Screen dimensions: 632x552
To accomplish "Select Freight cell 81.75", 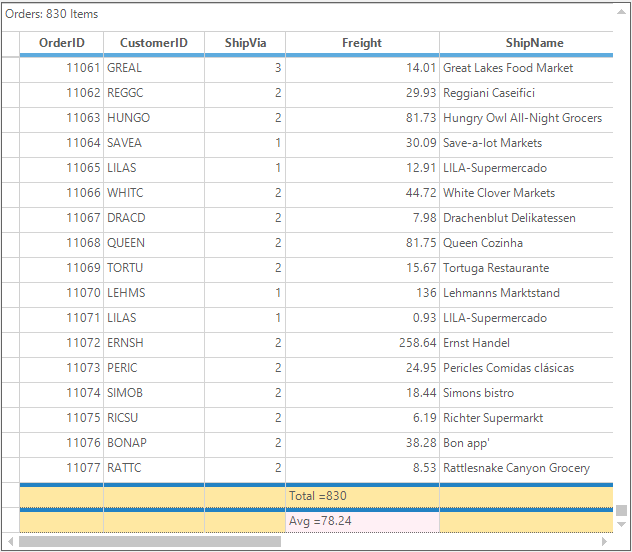I will (x=362, y=245).
